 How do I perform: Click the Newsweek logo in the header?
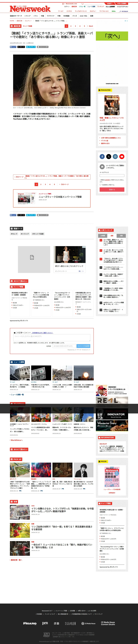pyautogui.click(x=30, y=9)
